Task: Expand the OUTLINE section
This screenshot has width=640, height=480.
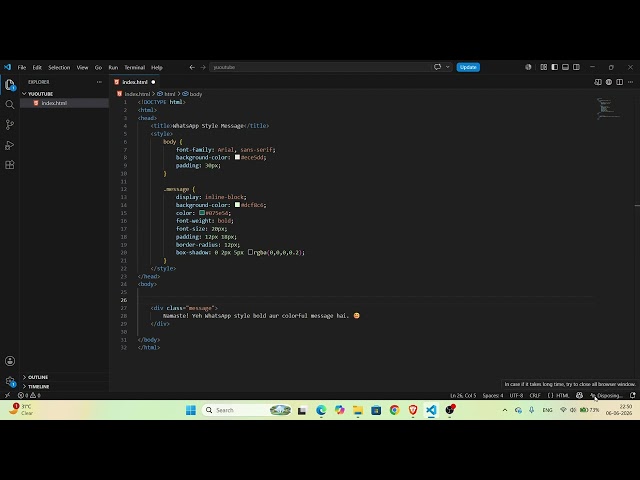Action: 38,377
